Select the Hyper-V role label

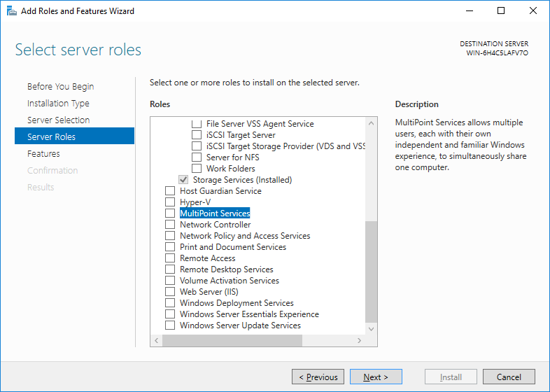pyautogui.click(x=195, y=202)
